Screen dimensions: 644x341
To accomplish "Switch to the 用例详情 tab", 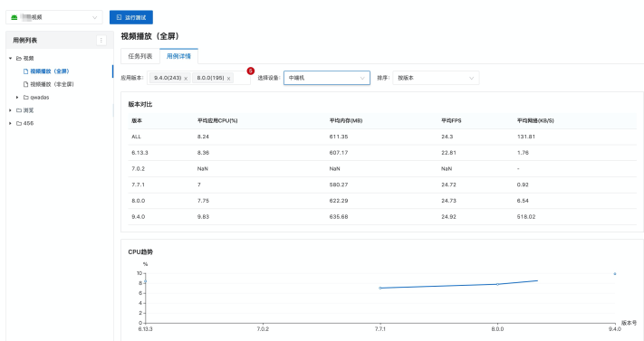I will (178, 56).
